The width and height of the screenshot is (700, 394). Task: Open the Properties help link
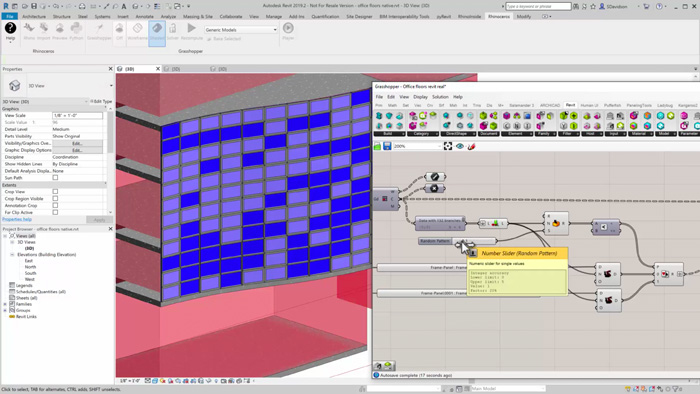[x=17, y=219]
